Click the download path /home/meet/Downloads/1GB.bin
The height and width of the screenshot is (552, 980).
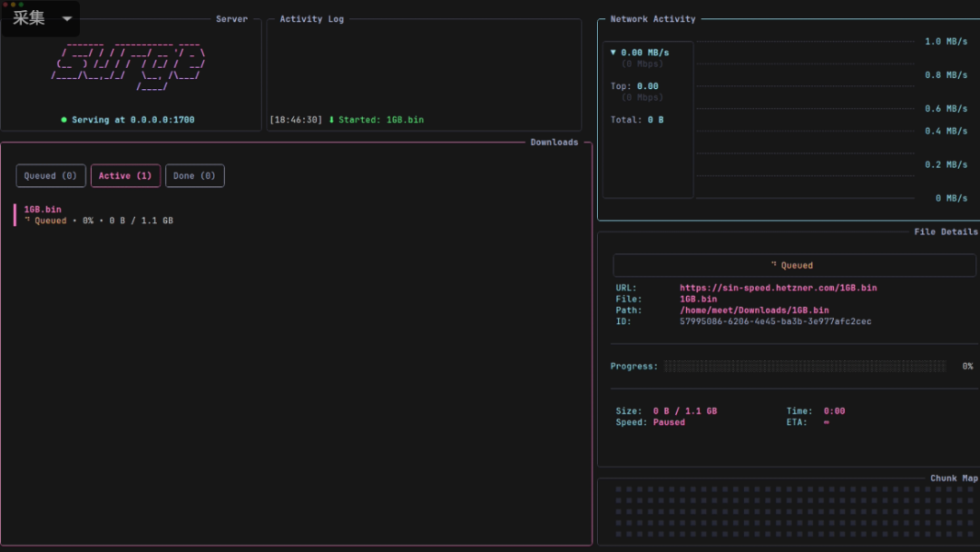pos(754,310)
